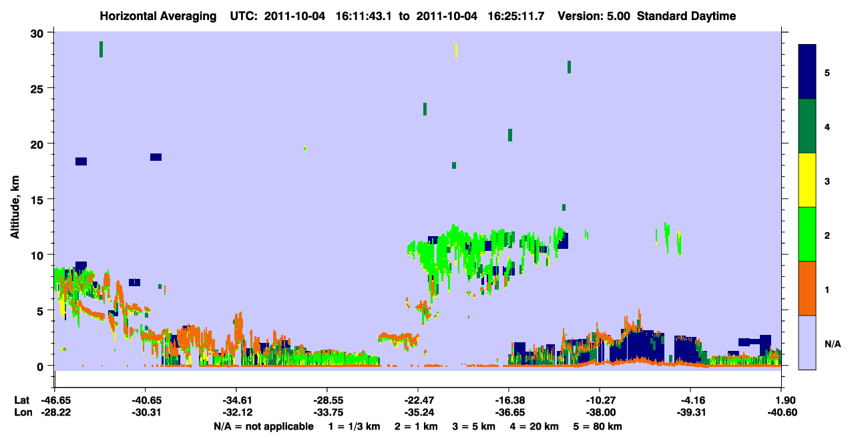Image resolution: width=868 pixels, height=445 pixels.
Task: Click the y-axis tick label 5
Action: point(41,310)
